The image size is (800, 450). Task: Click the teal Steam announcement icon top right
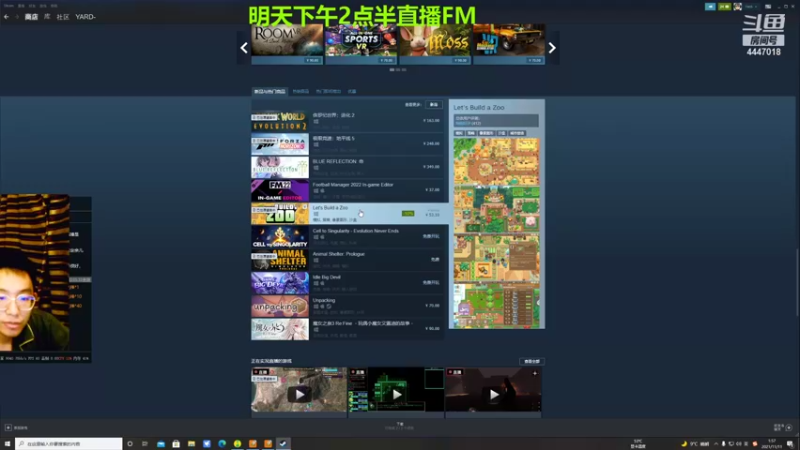click(710, 7)
